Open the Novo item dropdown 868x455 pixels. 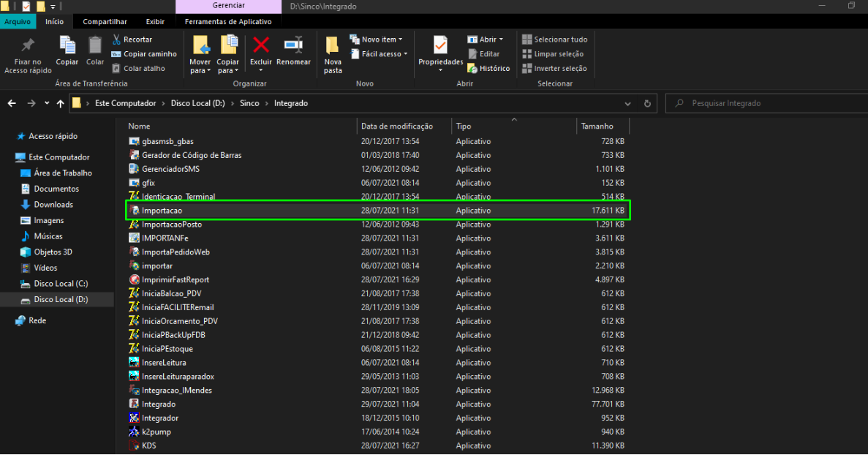coord(377,40)
